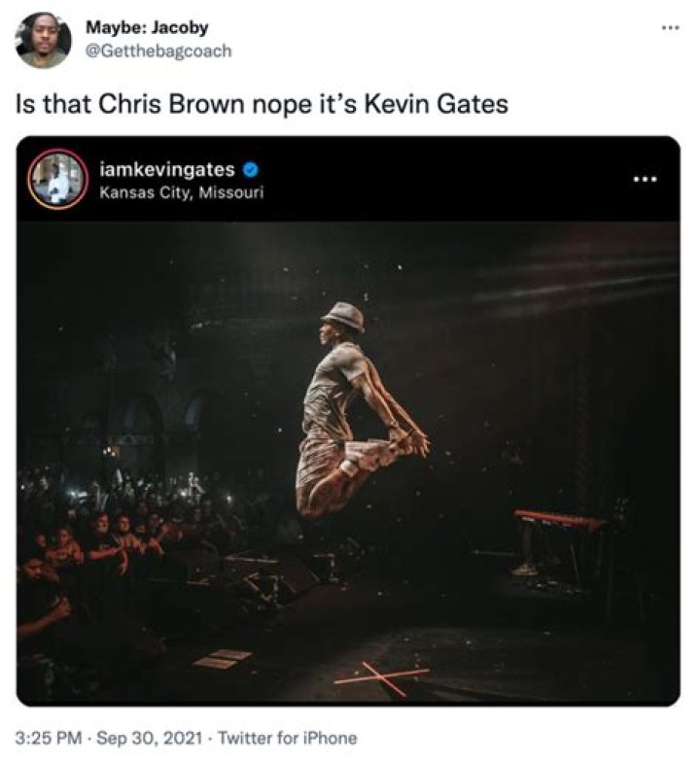Click the Jacoby profile avatar
The image size is (700, 763).
(x=44, y=41)
